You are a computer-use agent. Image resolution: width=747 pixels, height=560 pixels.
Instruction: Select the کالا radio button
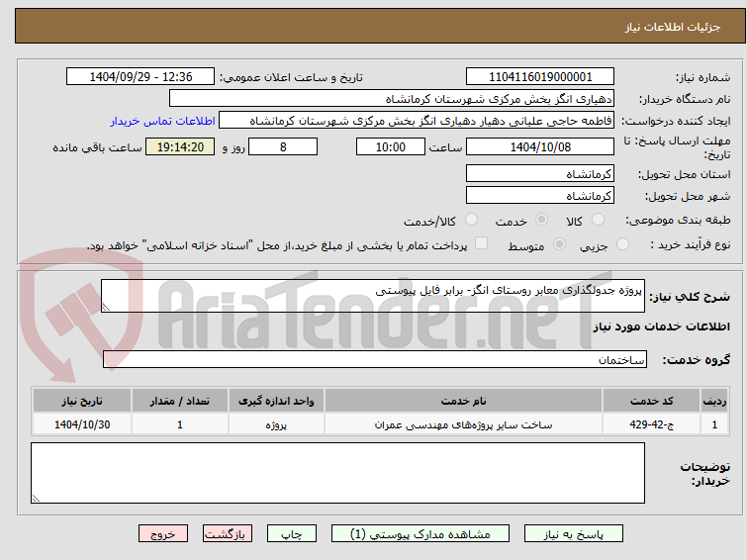pyautogui.click(x=597, y=220)
